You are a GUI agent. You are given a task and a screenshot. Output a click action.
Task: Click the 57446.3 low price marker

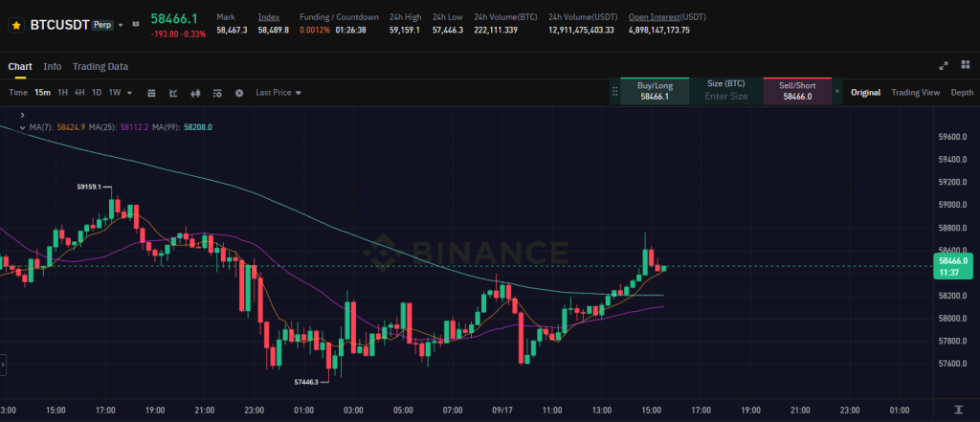[305, 382]
